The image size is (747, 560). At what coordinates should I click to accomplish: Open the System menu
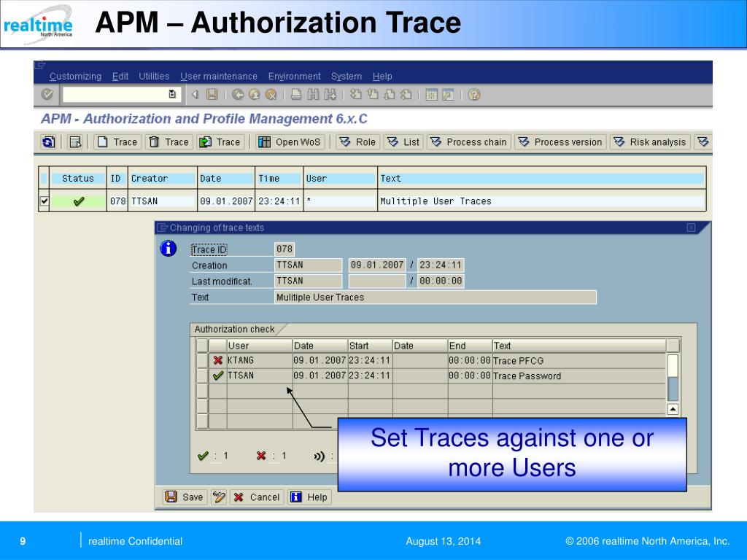(347, 76)
